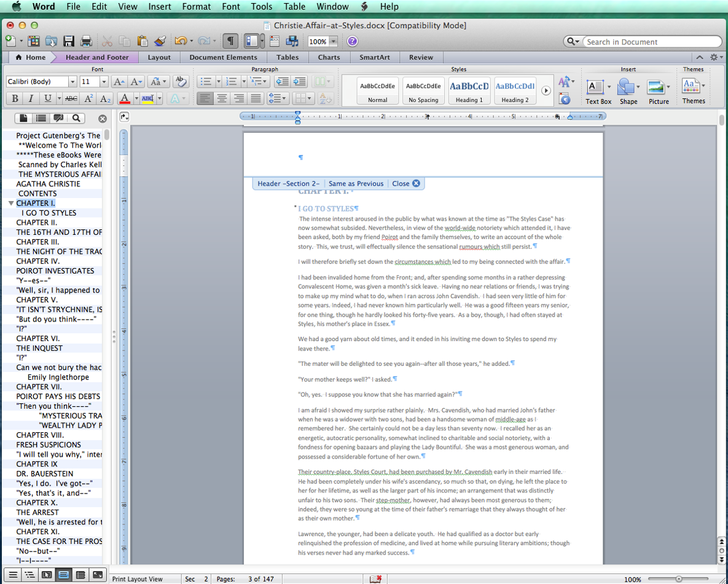Viewport: 728px width, 584px height.
Task: Open the font name dropdown
Action: pyautogui.click(x=72, y=82)
